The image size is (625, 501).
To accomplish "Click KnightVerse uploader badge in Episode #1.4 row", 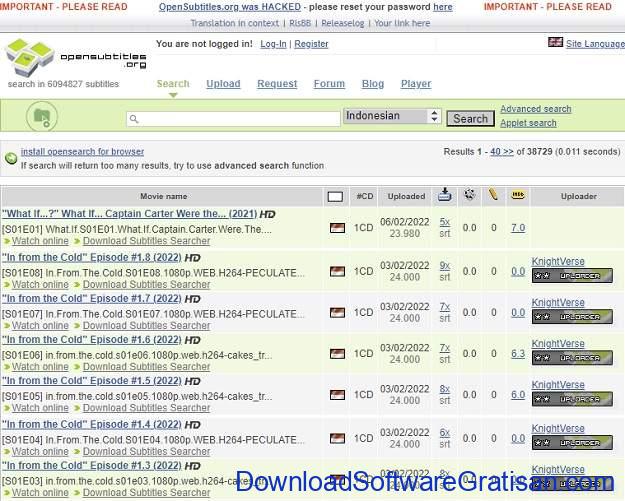I will click(x=572, y=443).
